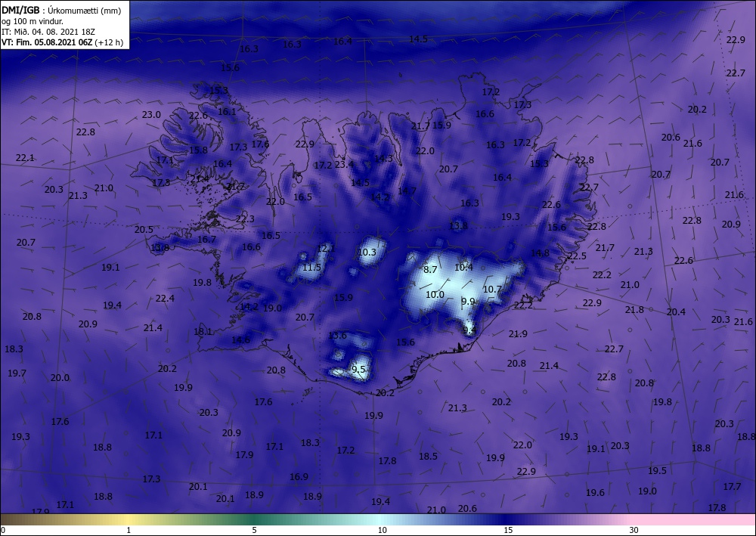Click the colour scale label '1'
Viewport: 756px width, 536px height.
tap(129, 530)
